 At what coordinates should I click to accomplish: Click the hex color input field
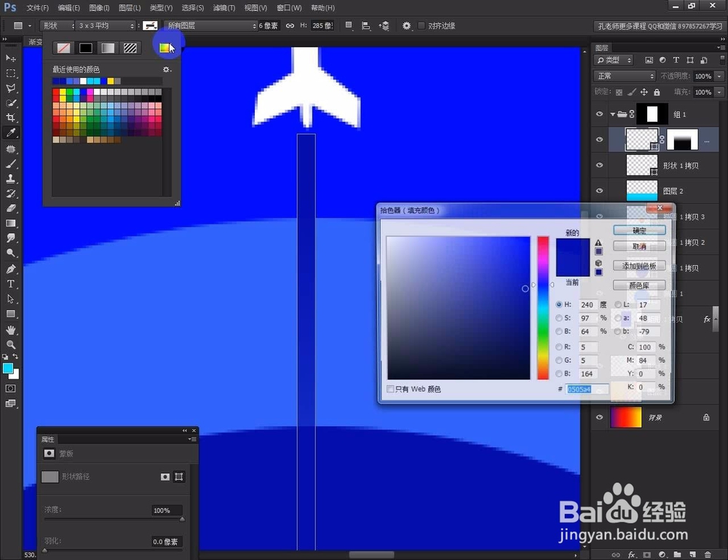[587, 389]
